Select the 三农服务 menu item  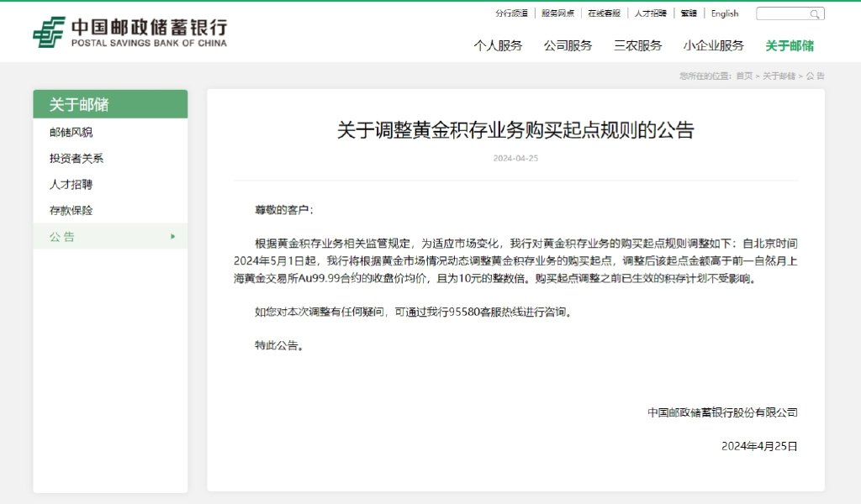637,45
